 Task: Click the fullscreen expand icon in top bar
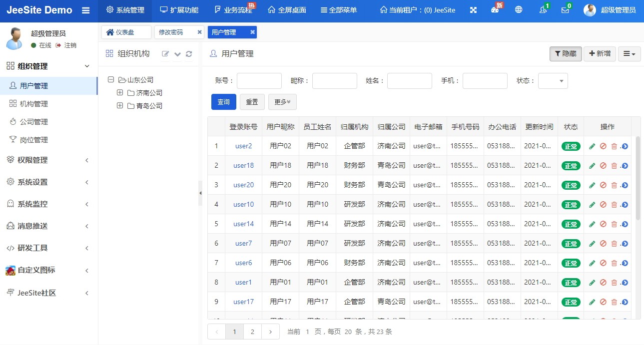pyautogui.click(x=473, y=10)
